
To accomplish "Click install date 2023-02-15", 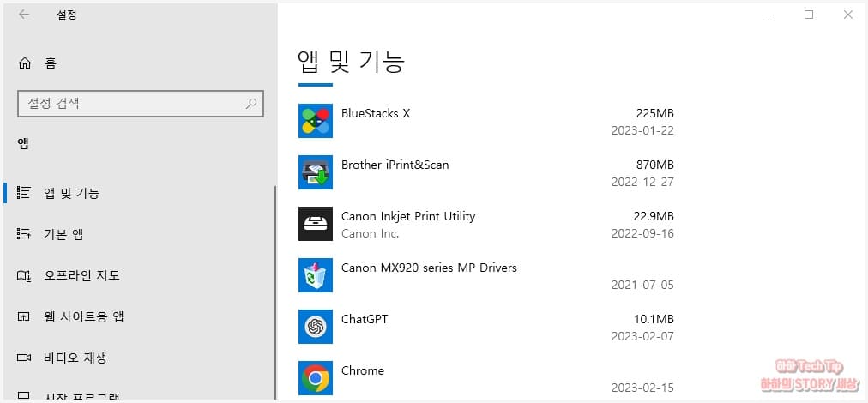I will pos(642,388).
